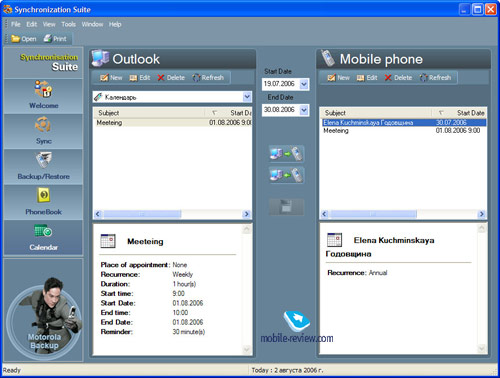Click Outlook details pane scroll-up arrow
This screenshot has width=500, height=378.
pyautogui.click(x=246, y=229)
